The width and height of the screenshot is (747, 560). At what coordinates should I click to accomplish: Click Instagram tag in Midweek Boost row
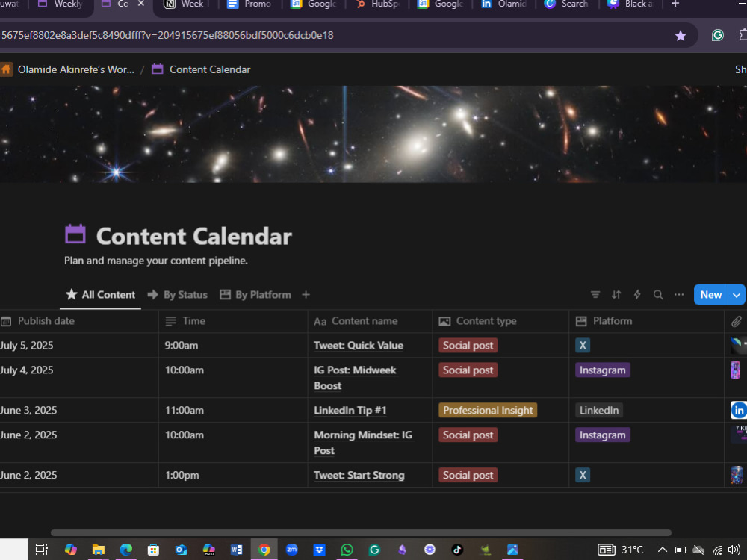pyautogui.click(x=603, y=370)
